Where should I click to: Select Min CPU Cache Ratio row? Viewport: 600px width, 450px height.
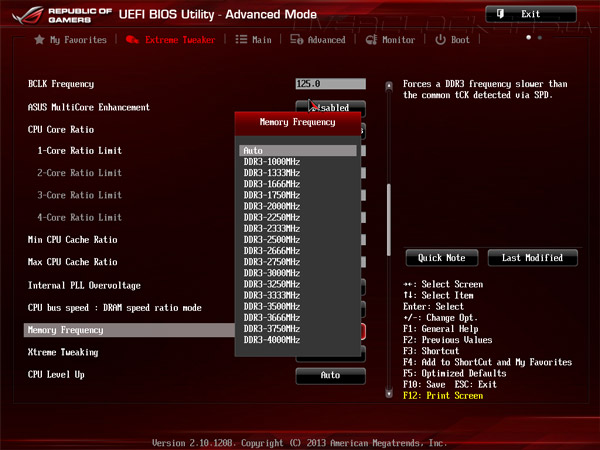click(x=73, y=240)
